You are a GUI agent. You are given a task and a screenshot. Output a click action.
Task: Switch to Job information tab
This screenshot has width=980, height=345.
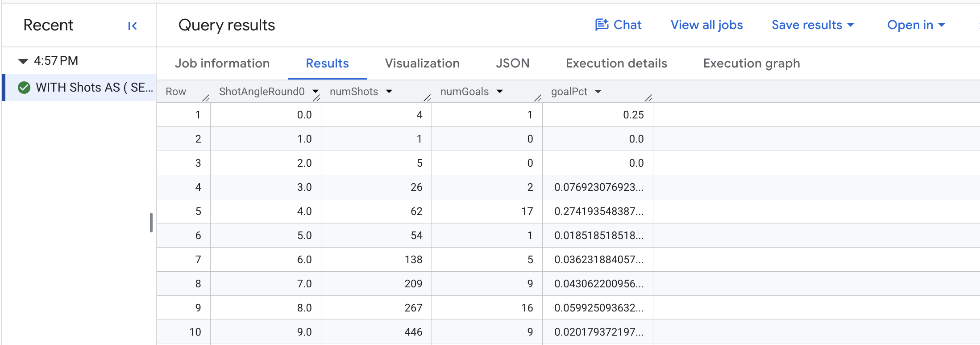pyautogui.click(x=222, y=63)
